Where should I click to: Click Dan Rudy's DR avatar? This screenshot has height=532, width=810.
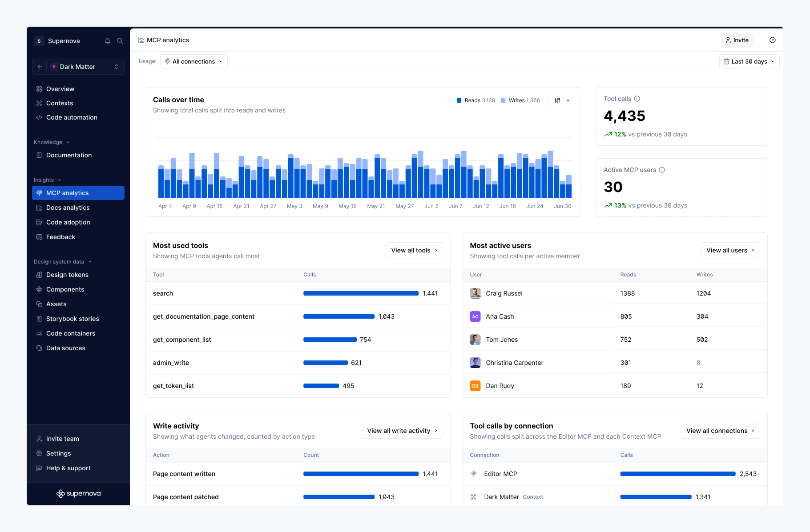[475, 386]
